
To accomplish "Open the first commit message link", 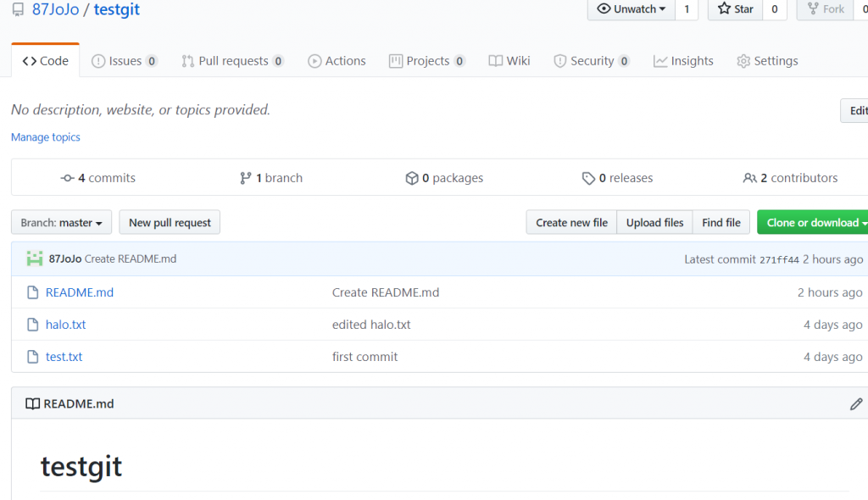I will pos(364,357).
